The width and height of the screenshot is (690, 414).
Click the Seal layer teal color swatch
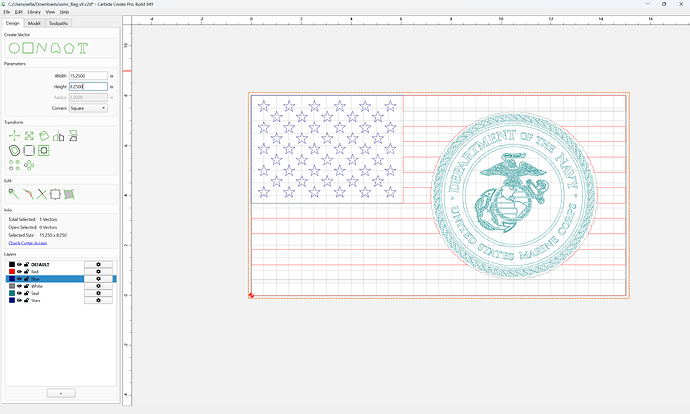click(x=12, y=293)
